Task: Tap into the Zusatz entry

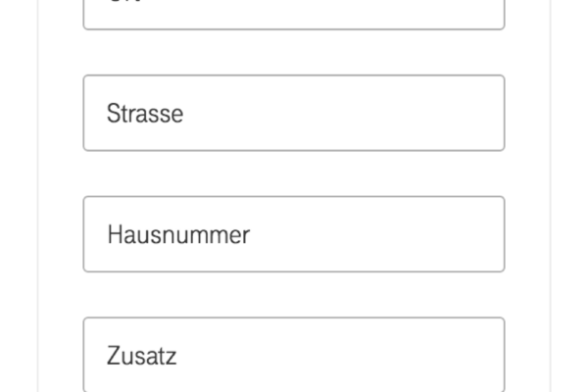Action: coord(294,355)
